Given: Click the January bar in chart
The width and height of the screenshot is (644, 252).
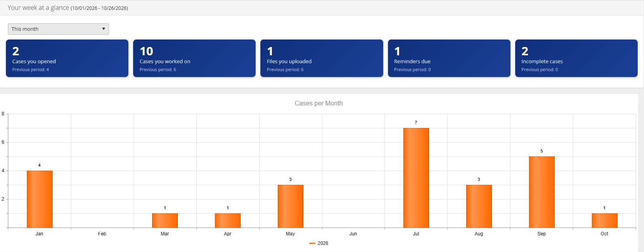Looking at the screenshot, I should 40,199.
